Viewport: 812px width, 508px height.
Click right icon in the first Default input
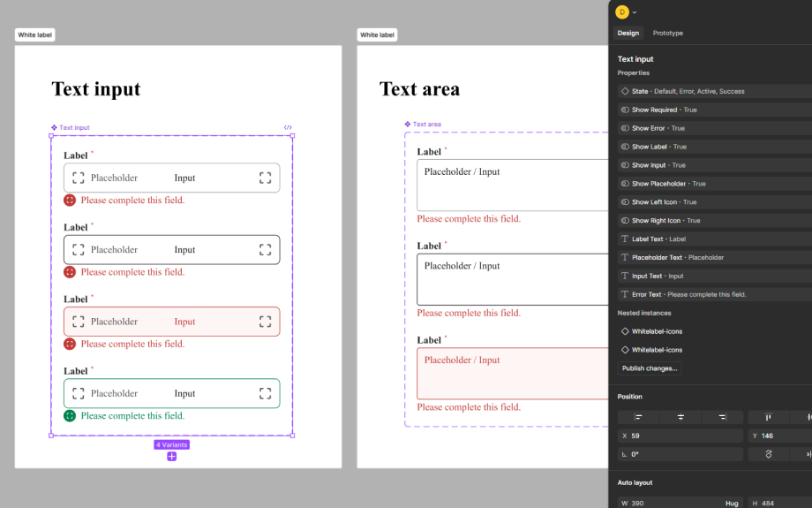point(265,178)
